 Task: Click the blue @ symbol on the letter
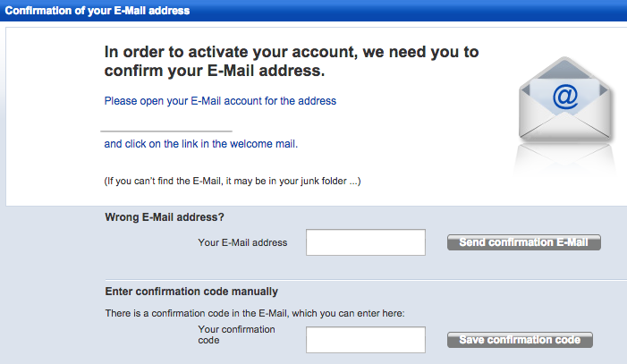coord(565,97)
